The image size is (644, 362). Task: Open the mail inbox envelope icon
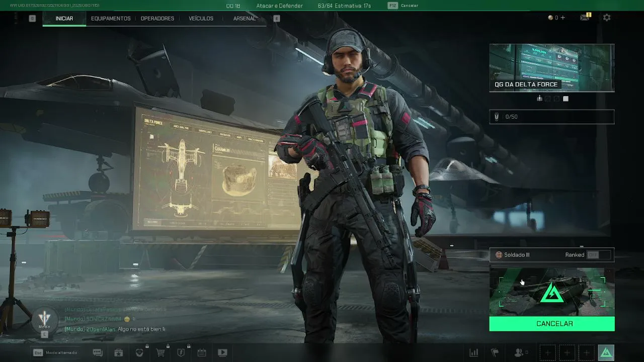(x=585, y=18)
